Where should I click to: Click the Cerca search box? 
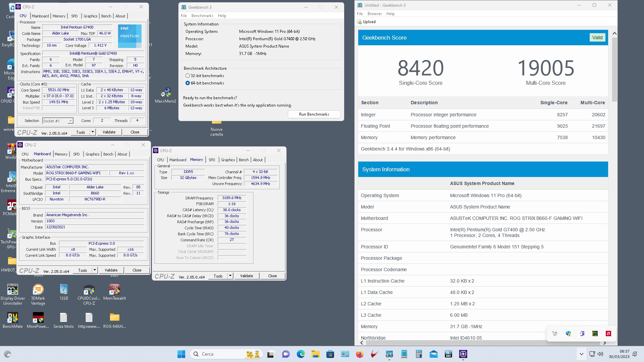[227, 354]
